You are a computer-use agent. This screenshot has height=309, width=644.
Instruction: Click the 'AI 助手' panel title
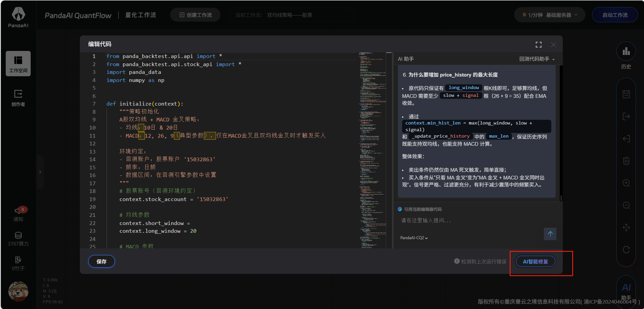click(x=406, y=59)
